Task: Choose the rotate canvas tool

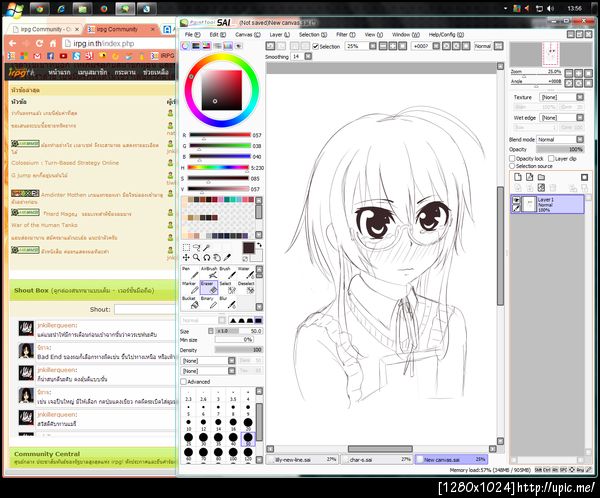Action: 207,258
